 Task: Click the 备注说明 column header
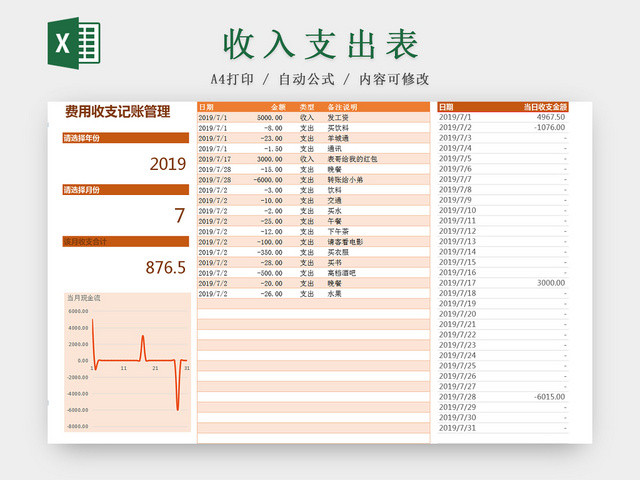[342, 107]
